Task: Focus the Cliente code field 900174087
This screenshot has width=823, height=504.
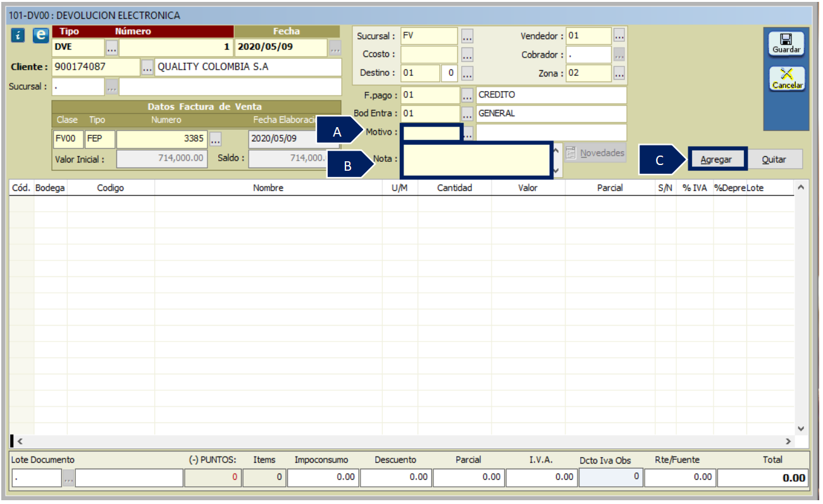Action: pos(96,67)
